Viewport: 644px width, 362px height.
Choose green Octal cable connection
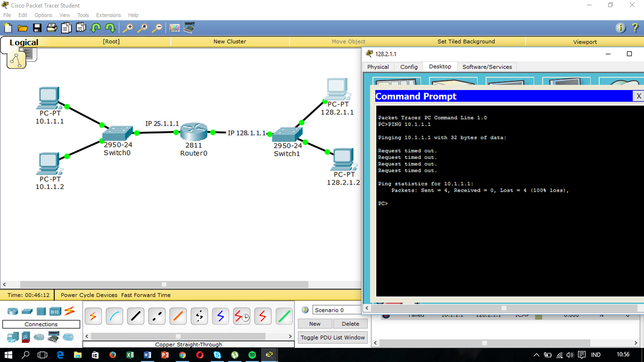[x=284, y=316]
